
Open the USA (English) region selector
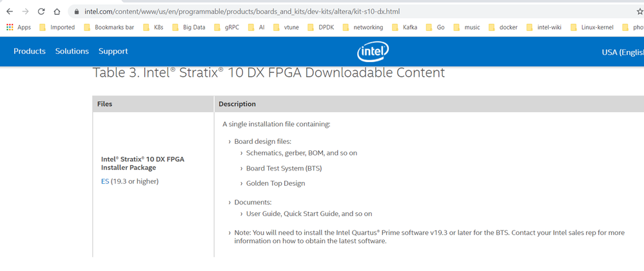(623, 52)
